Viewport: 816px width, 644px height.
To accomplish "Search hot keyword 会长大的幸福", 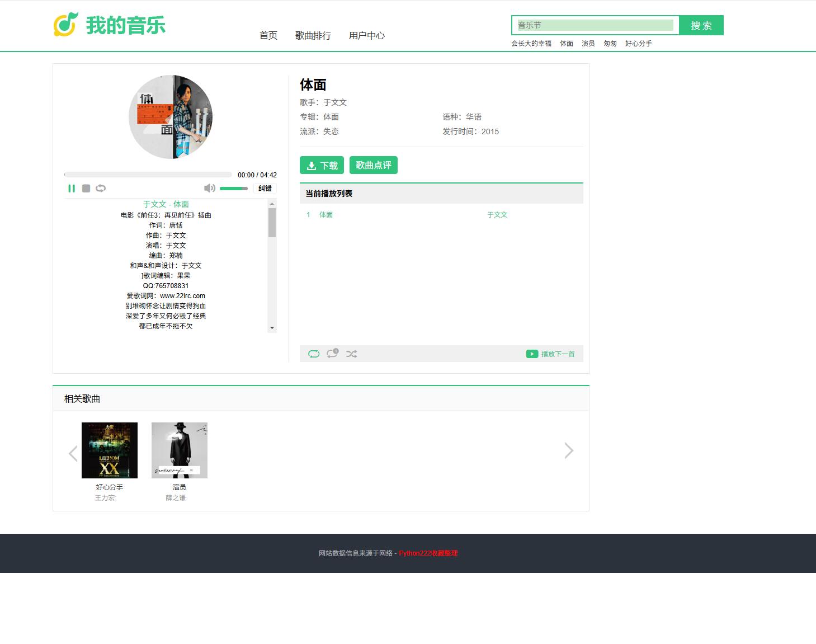I will [531, 43].
